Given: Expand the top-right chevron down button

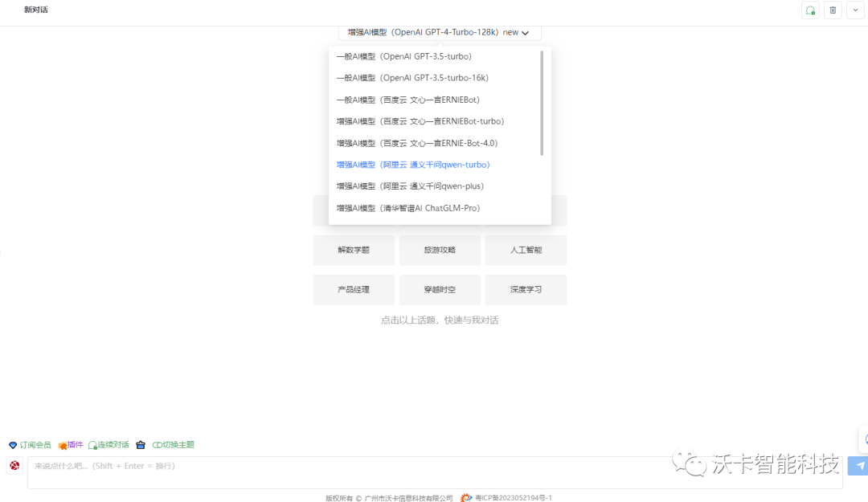Looking at the screenshot, I should 855,10.
